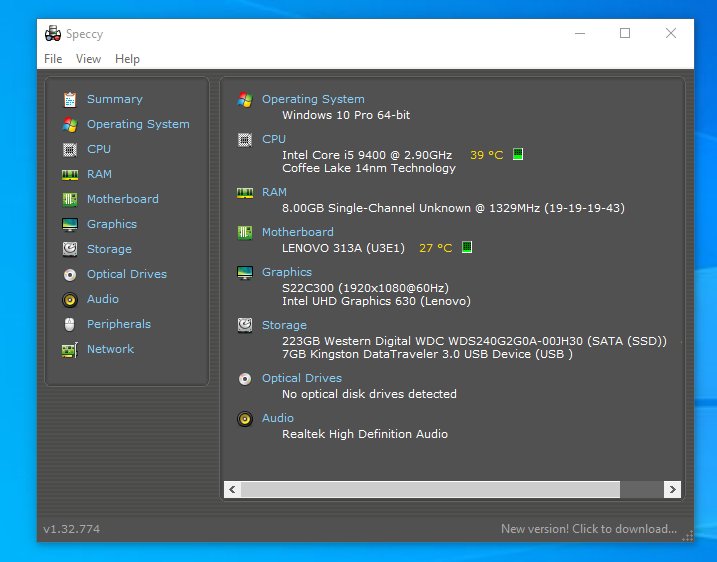Open Motherboard section from sidebar

123,199
